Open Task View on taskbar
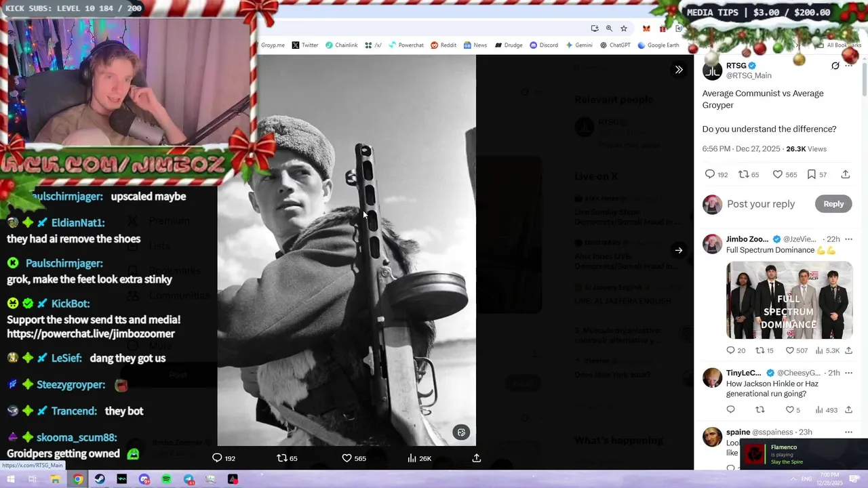Image resolution: width=868 pixels, height=488 pixels. (x=32, y=479)
